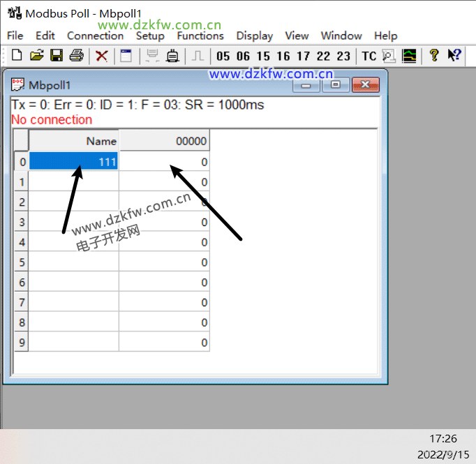476x464 pixels.
Task: Open the Setup menu
Action: tap(150, 36)
